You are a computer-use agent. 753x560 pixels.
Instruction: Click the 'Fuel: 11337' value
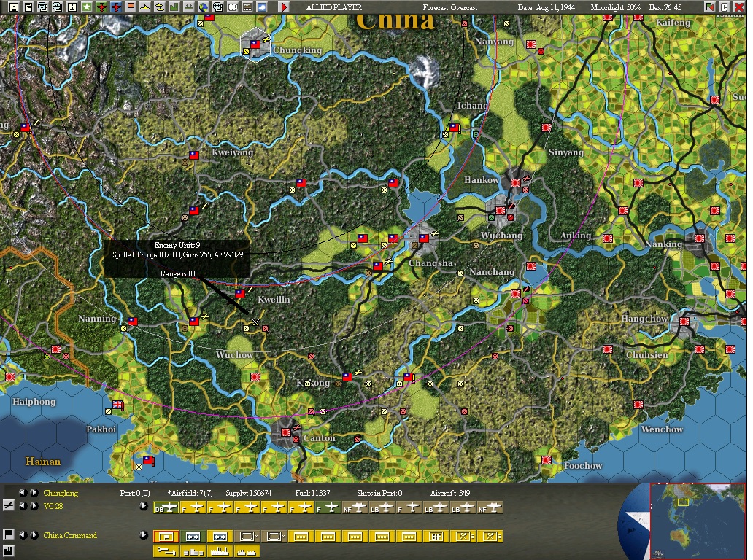[312, 493]
